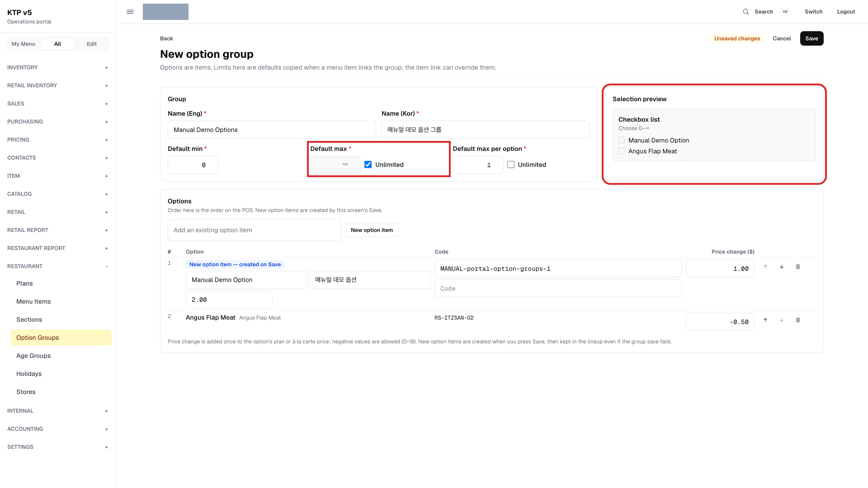Collapse the RESTAURANT sidebar section
Image resolution: width=868 pixels, height=488 pixels.
(58, 266)
